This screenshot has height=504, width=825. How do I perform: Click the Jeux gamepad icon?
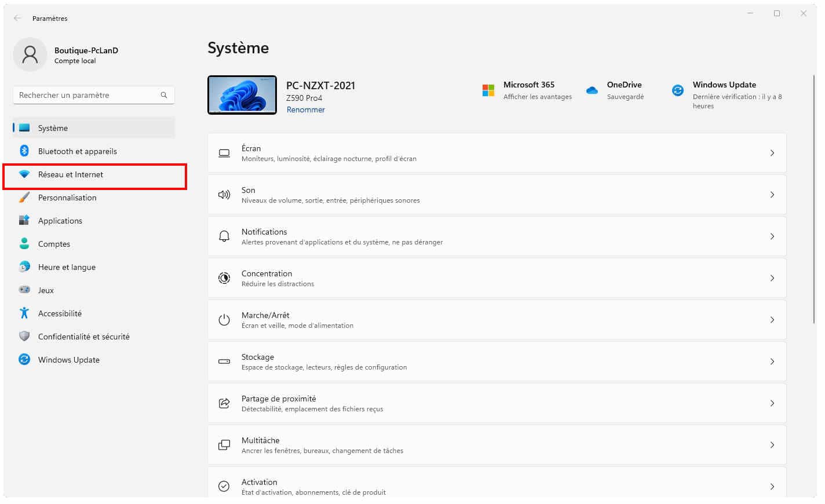24,290
